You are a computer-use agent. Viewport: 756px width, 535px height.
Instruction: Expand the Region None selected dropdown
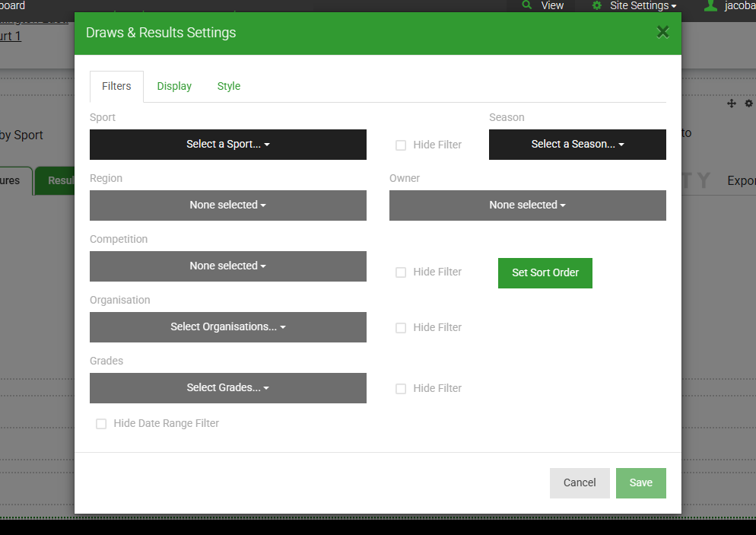point(228,205)
